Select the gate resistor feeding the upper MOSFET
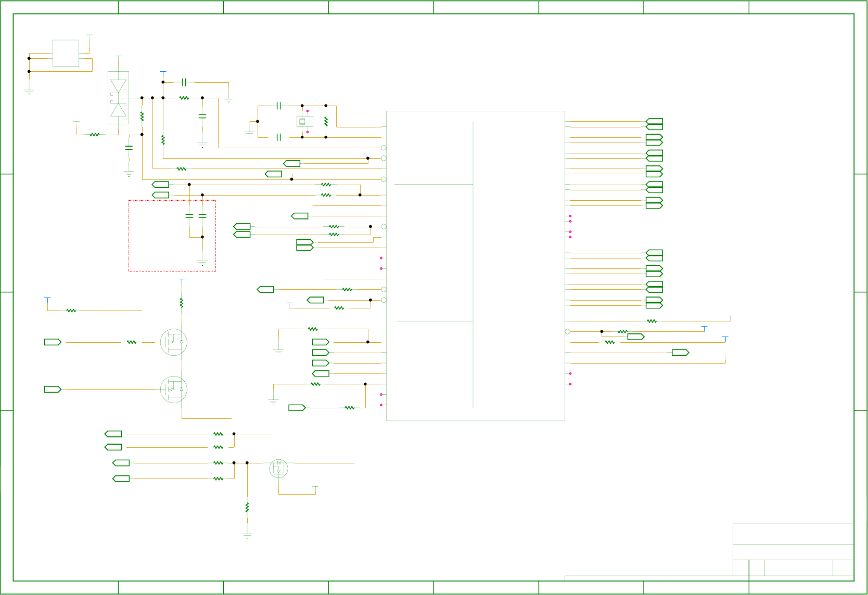 (132, 342)
